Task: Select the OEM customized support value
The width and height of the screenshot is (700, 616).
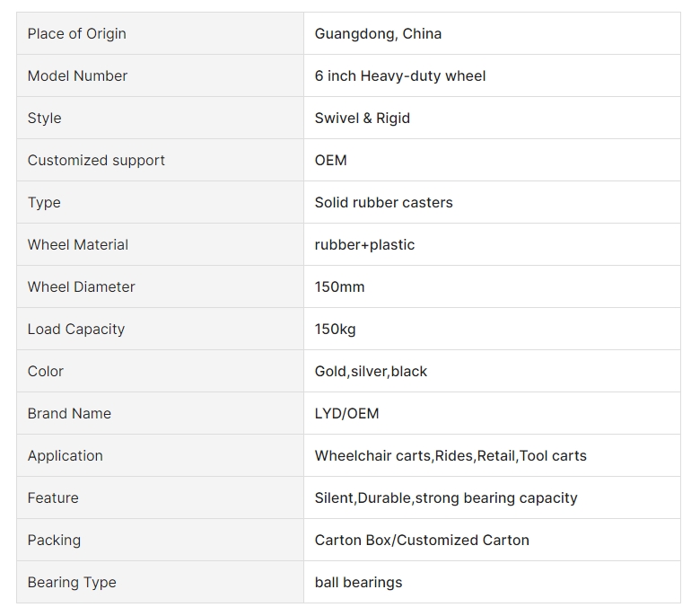Action: pos(331,161)
